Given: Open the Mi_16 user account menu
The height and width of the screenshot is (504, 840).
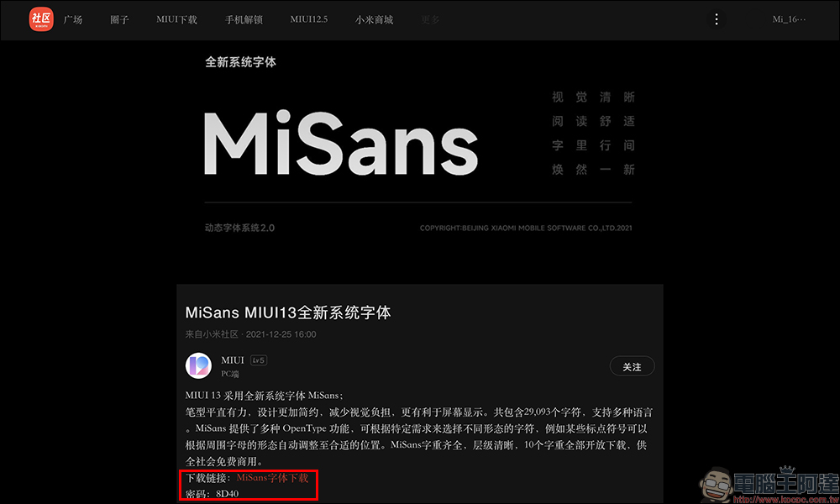Looking at the screenshot, I should tap(789, 19).
